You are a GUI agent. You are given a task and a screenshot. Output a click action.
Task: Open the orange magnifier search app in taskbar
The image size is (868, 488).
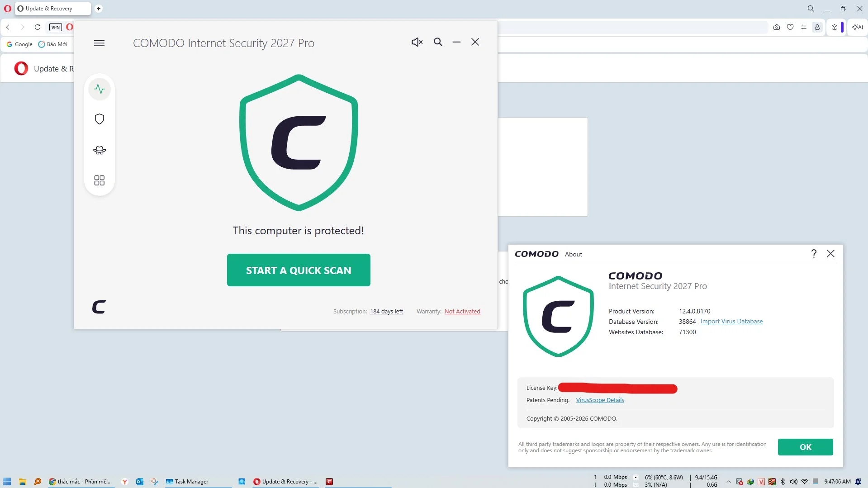coord(38,481)
